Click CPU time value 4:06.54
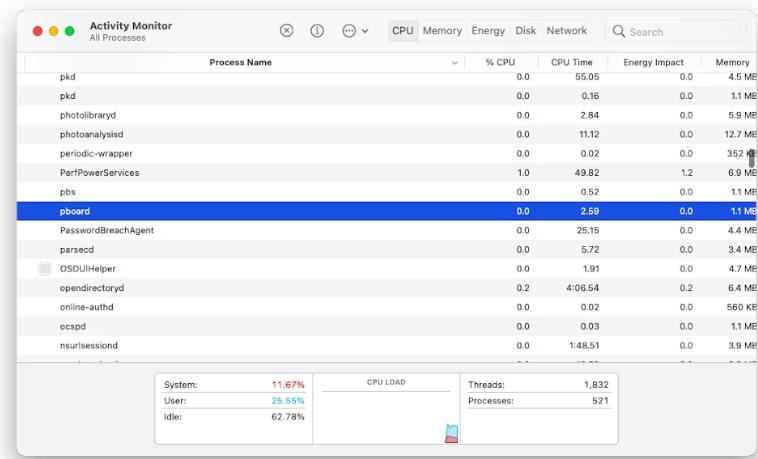The image size is (758, 459). tap(583, 288)
